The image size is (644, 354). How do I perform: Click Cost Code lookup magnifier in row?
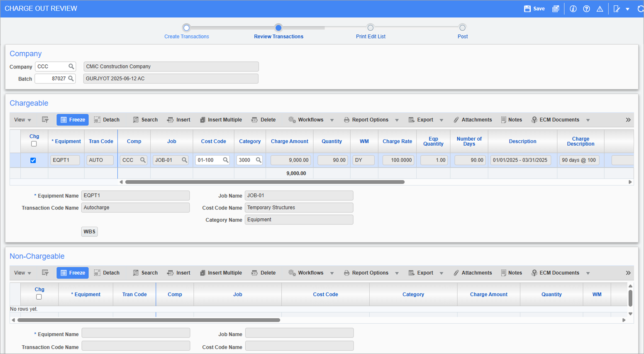click(x=226, y=160)
